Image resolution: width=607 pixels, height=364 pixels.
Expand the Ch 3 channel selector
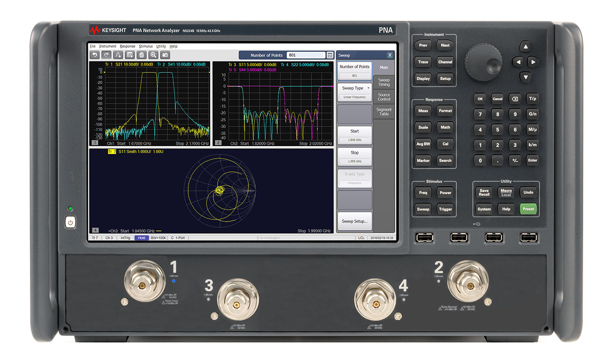[x=109, y=238]
